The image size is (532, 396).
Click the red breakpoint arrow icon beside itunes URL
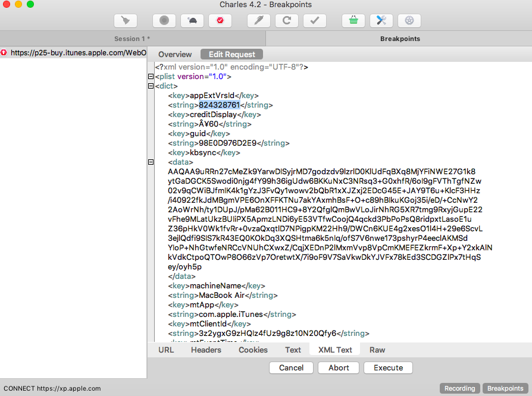[x=4, y=52]
